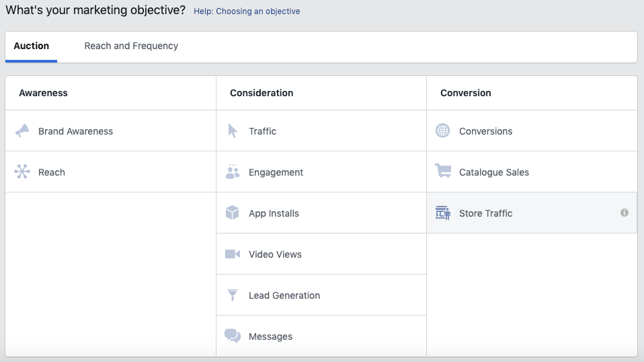The width and height of the screenshot is (644, 362).
Task: Select the Brand Awareness objective label
Action: 75,131
